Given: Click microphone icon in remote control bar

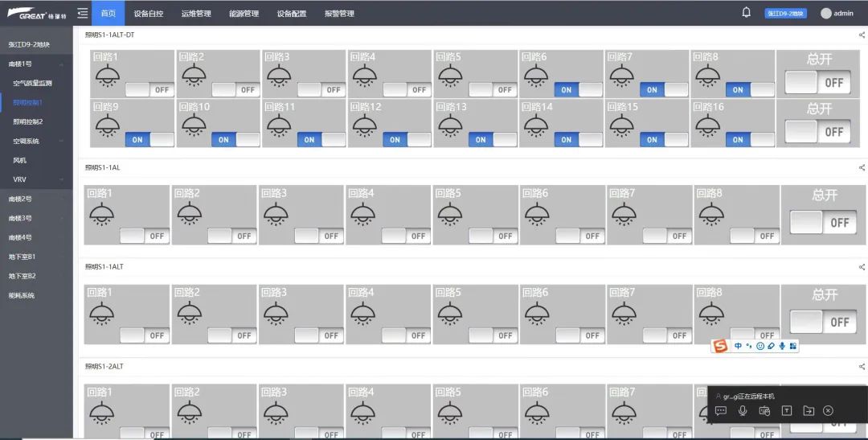Looking at the screenshot, I should pos(743,411).
